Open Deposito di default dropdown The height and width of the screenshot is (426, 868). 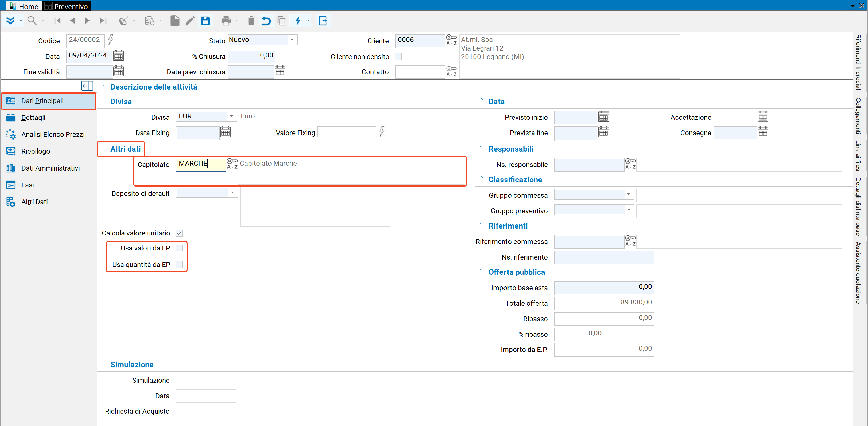tap(232, 192)
